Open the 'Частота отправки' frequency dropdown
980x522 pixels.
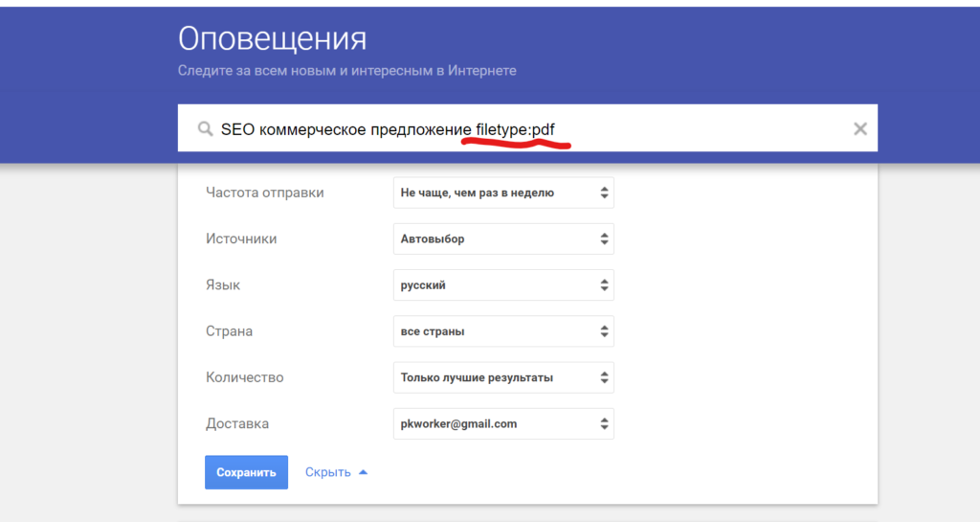click(x=502, y=193)
